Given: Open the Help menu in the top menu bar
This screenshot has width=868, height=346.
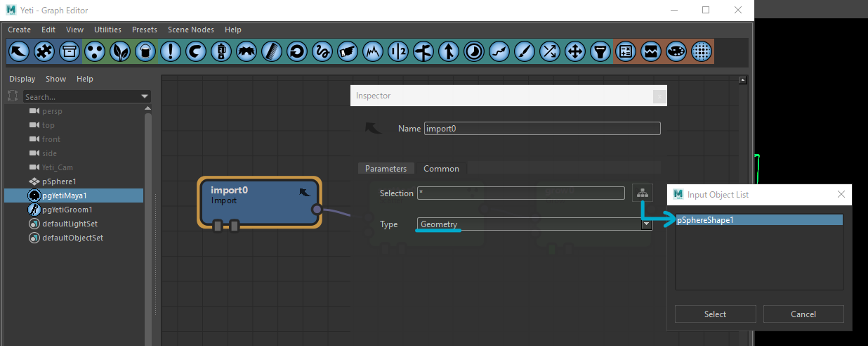Looking at the screenshot, I should pyautogui.click(x=233, y=30).
